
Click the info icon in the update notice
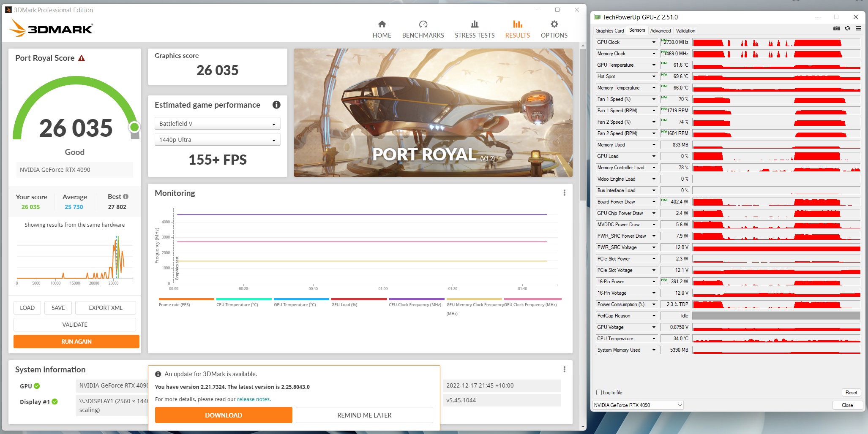tap(158, 374)
